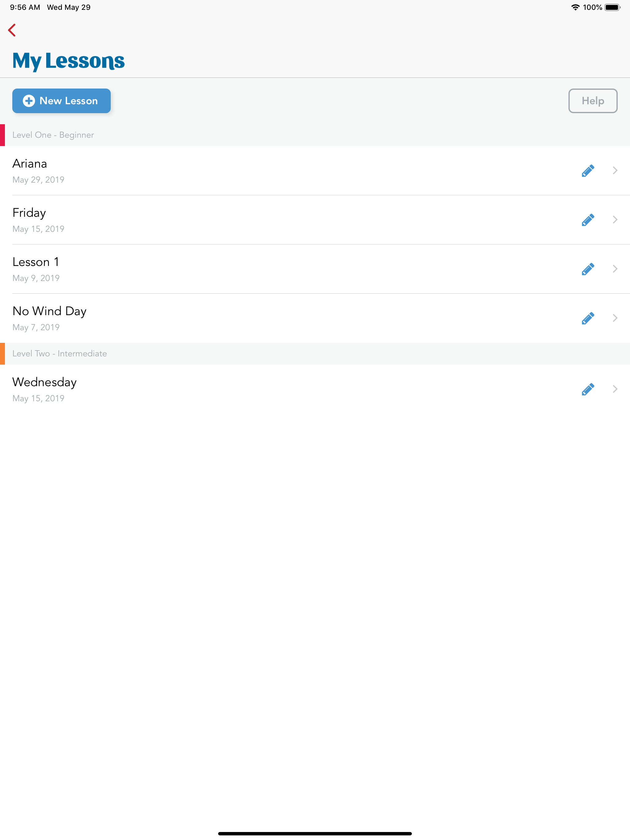Open the Help button
This screenshot has width=630, height=840.
click(x=593, y=101)
